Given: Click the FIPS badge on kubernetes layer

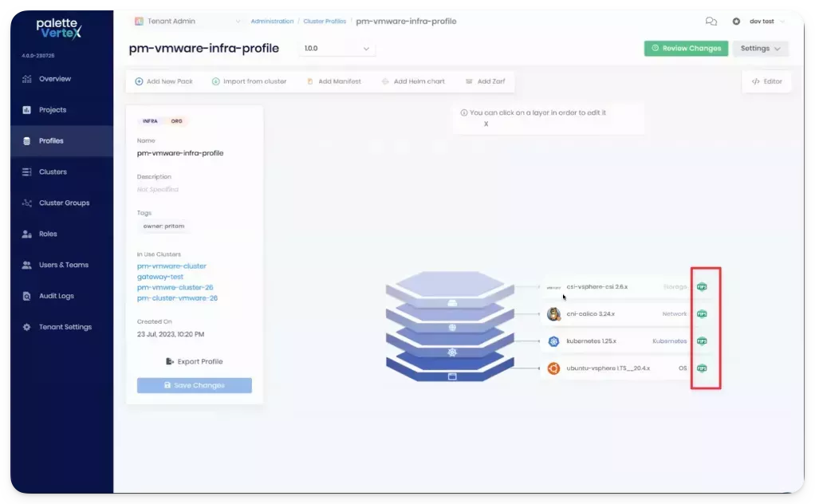Looking at the screenshot, I should point(702,341).
